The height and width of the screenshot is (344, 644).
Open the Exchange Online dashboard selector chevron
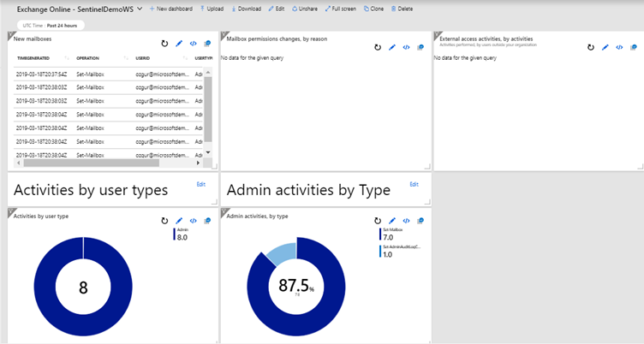[140, 9]
